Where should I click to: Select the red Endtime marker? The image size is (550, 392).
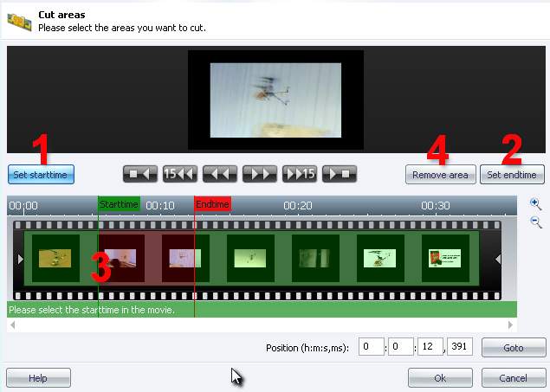[212, 204]
